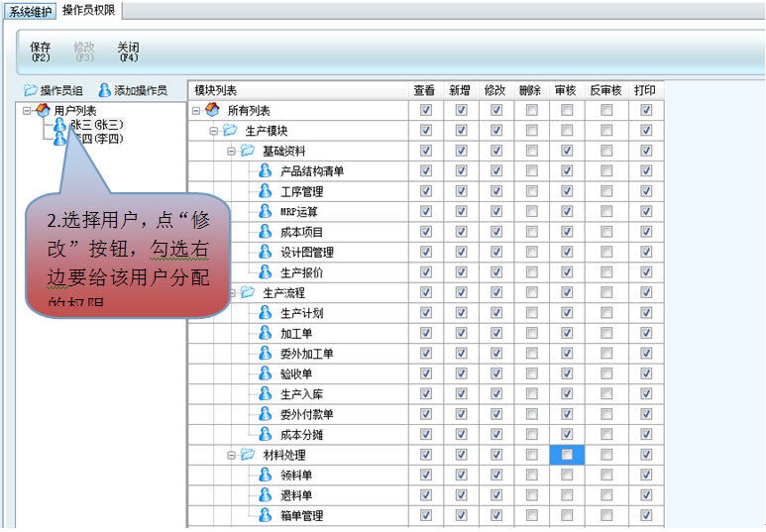Click the 所有列表 root icon
Screen dimensions: 766x532
212,110
